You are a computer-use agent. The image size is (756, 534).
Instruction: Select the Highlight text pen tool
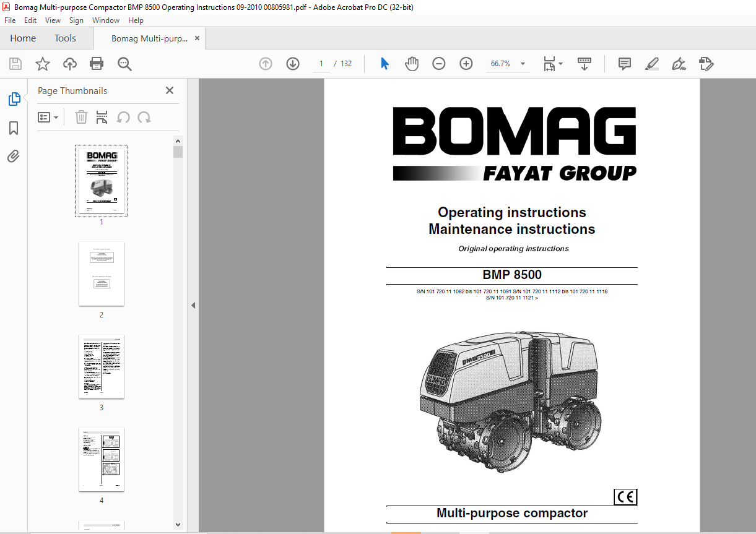(651, 64)
